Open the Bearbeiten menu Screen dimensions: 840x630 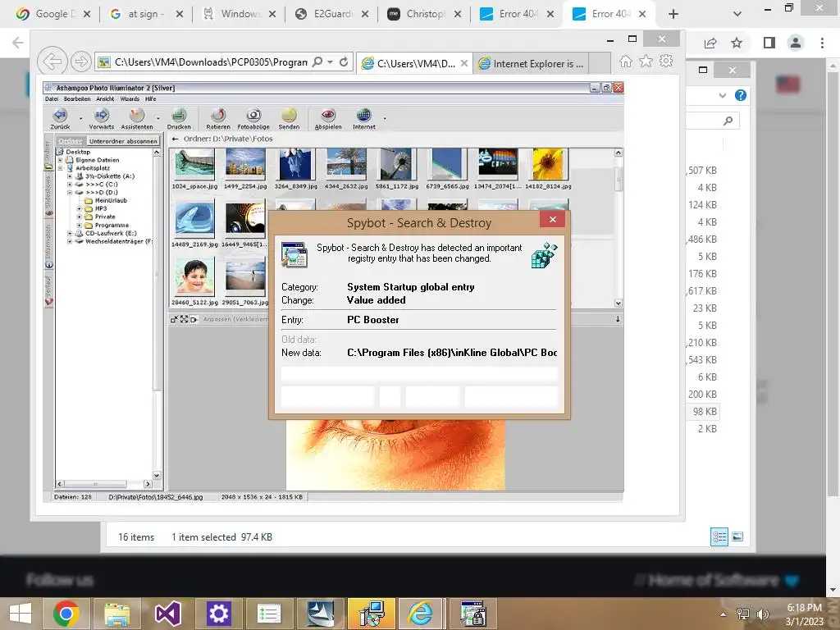(x=77, y=99)
